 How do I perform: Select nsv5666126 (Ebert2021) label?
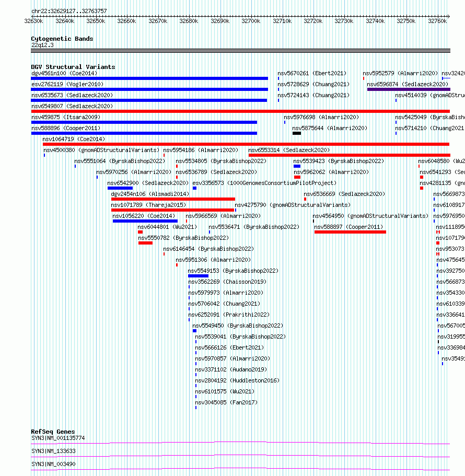point(229,347)
